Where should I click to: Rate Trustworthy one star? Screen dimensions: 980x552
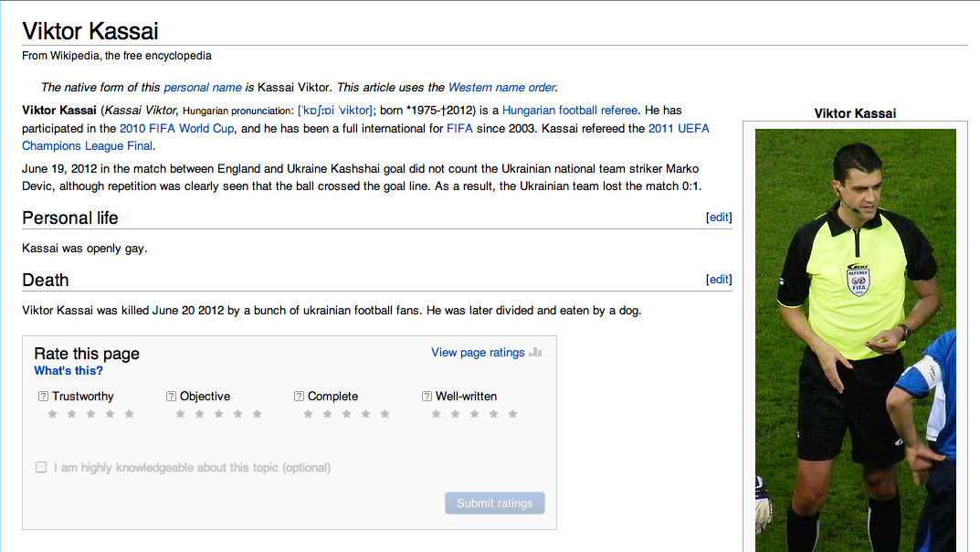(x=52, y=414)
